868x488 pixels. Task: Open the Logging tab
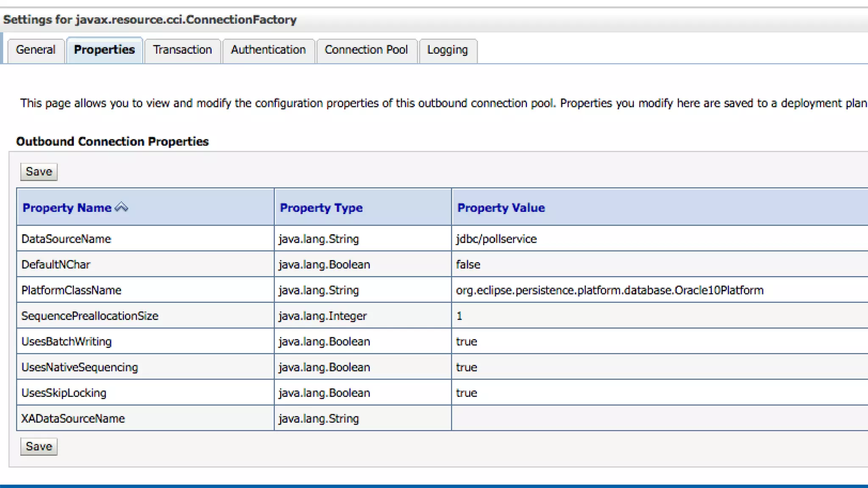447,50
